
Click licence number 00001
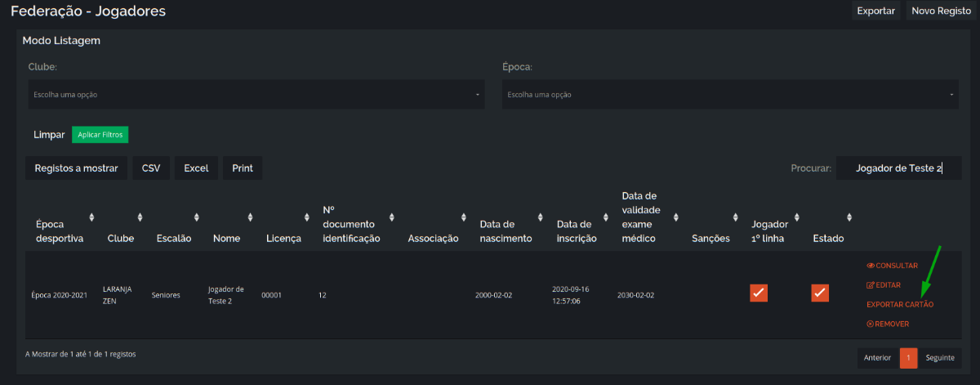(x=271, y=295)
